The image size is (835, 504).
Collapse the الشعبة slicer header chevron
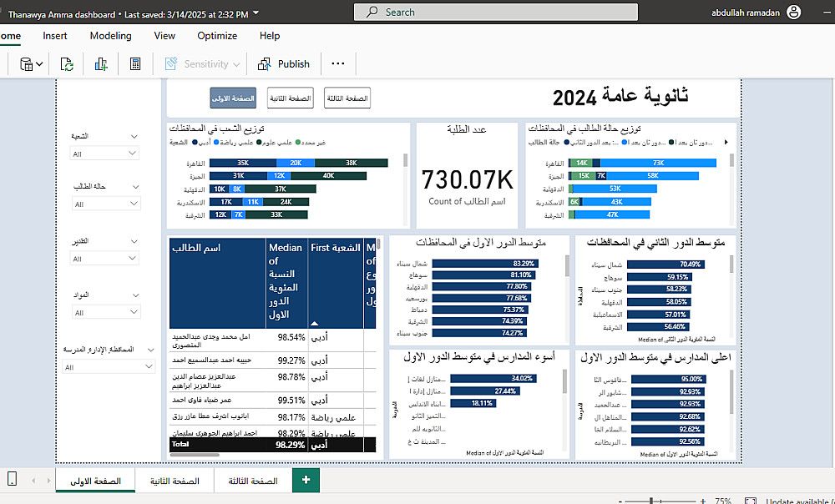pos(134,137)
